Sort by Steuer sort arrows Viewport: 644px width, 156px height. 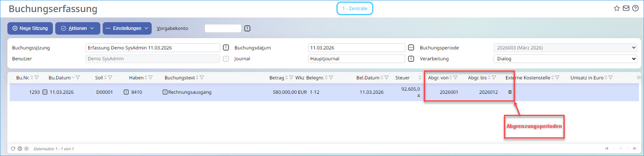tap(420, 77)
